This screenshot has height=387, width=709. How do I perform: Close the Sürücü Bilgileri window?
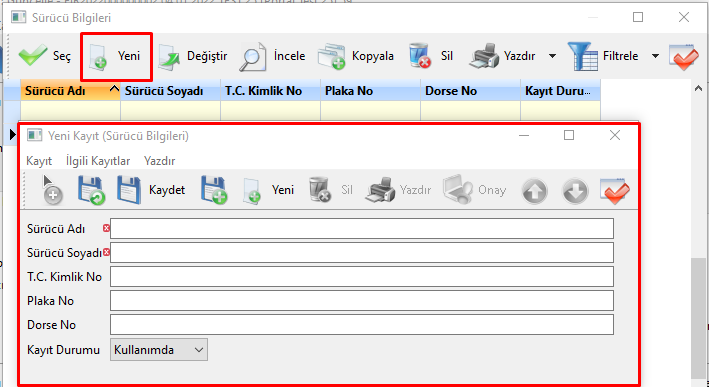(684, 17)
